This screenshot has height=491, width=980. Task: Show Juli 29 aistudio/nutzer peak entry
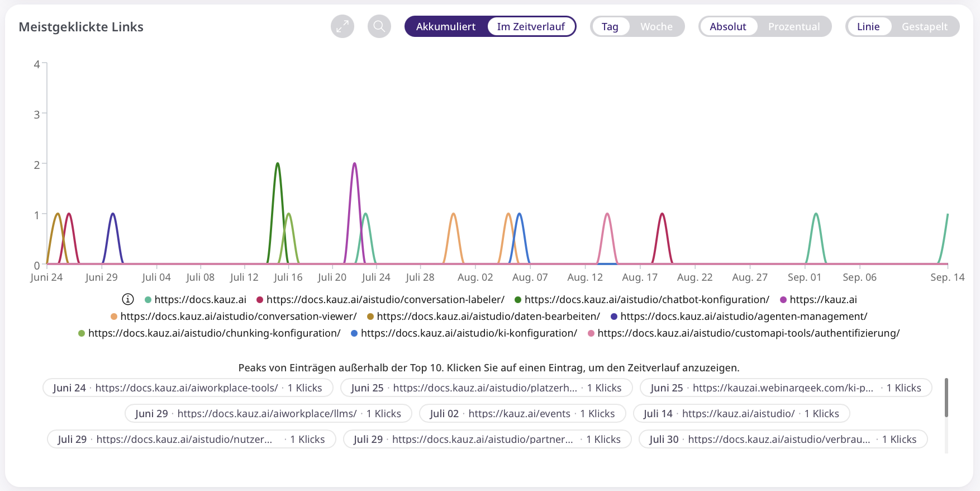tap(191, 439)
